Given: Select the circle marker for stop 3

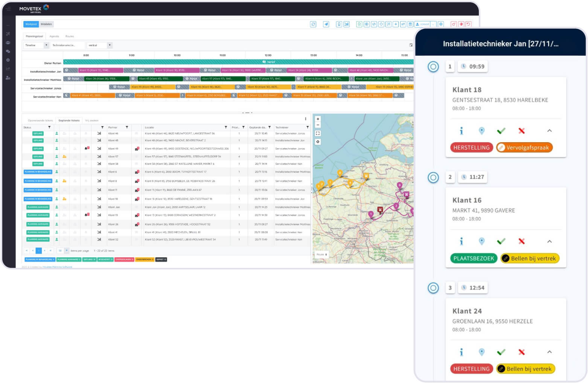Looking at the screenshot, I should [x=433, y=288].
